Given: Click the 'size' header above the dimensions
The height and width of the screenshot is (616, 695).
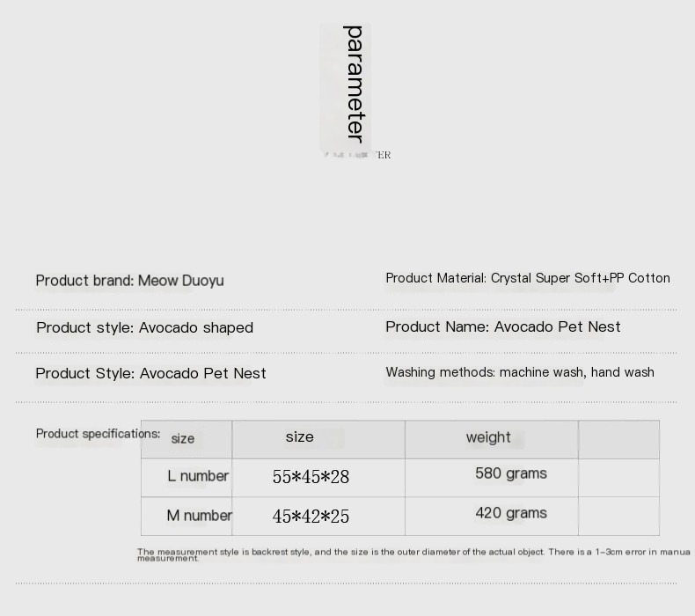Looking at the screenshot, I should [x=299, y=436].
